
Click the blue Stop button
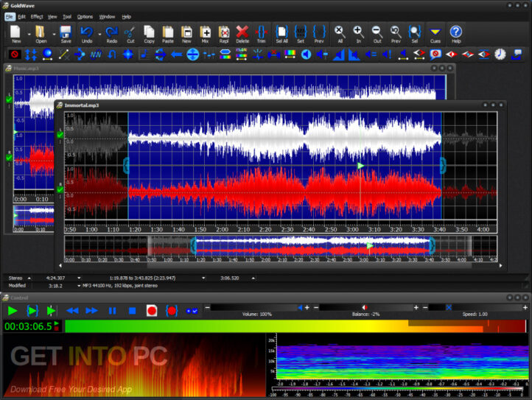133,311
